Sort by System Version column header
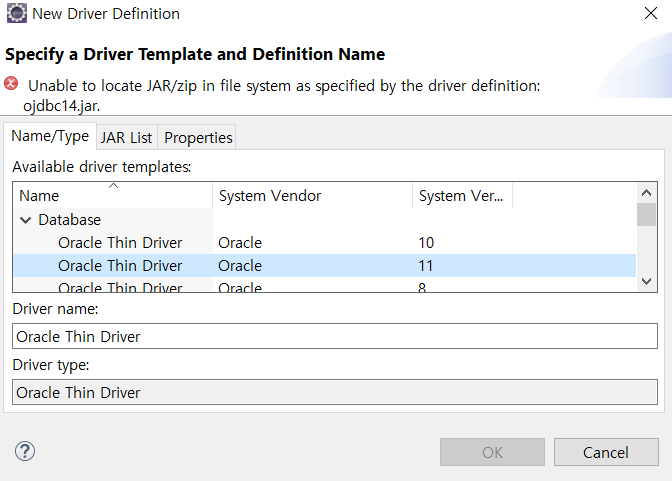Viewport: 672px width, 481px height. click(462, 195)
